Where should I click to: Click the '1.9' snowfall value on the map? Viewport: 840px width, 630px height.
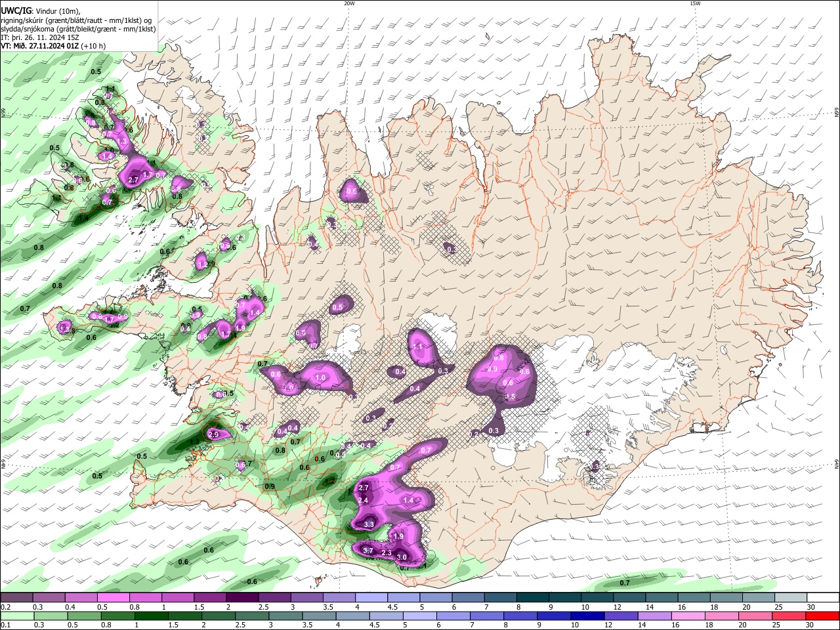(398, 536)
